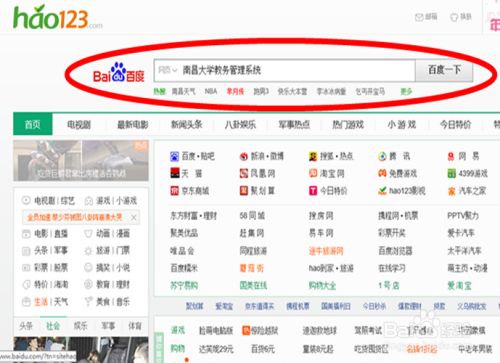Click the 京东商城 site icon

coord(175,191)
